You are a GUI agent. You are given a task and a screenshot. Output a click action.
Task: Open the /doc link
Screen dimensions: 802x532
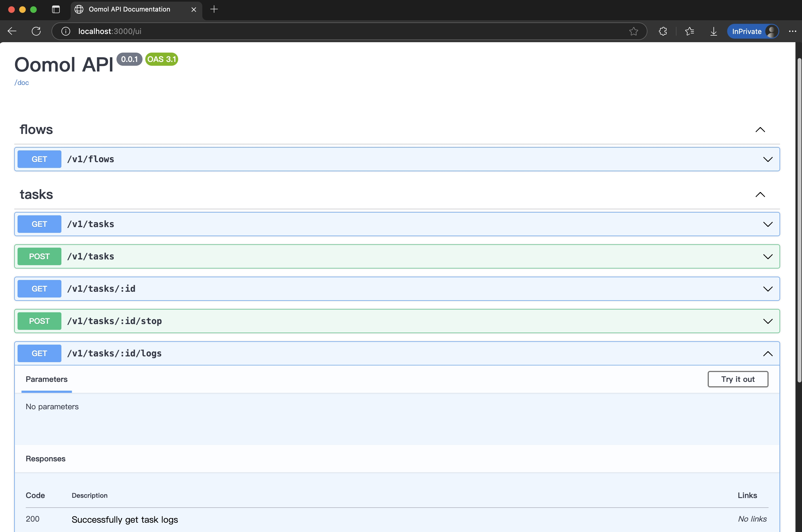point(21,83)
